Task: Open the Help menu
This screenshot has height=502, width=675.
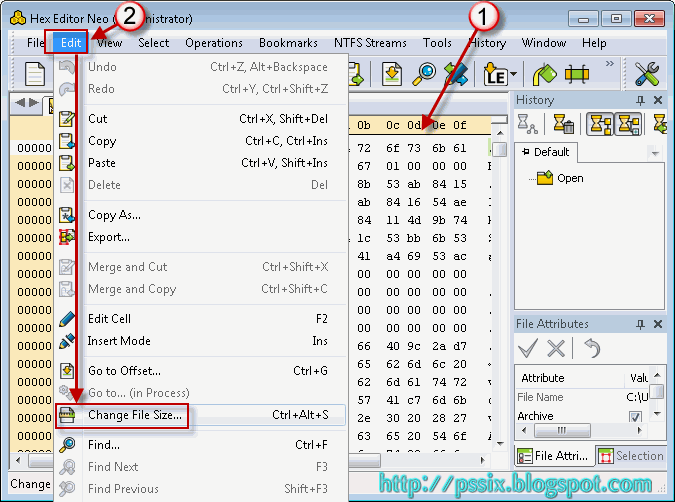Action: (594, 43)
